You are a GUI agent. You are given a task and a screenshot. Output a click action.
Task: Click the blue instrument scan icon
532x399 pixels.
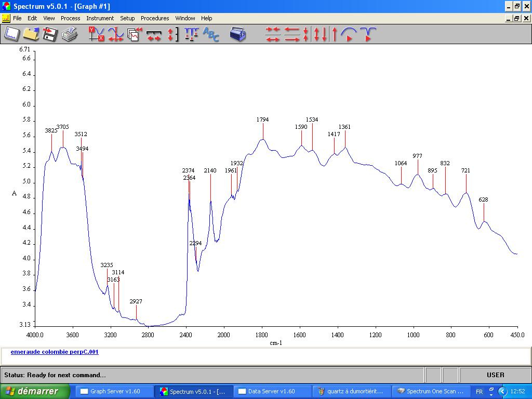tap(238, 34)
